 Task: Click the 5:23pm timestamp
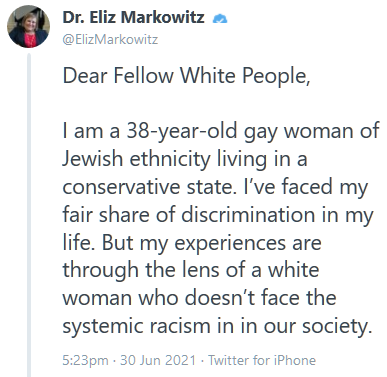click(85, 360)
